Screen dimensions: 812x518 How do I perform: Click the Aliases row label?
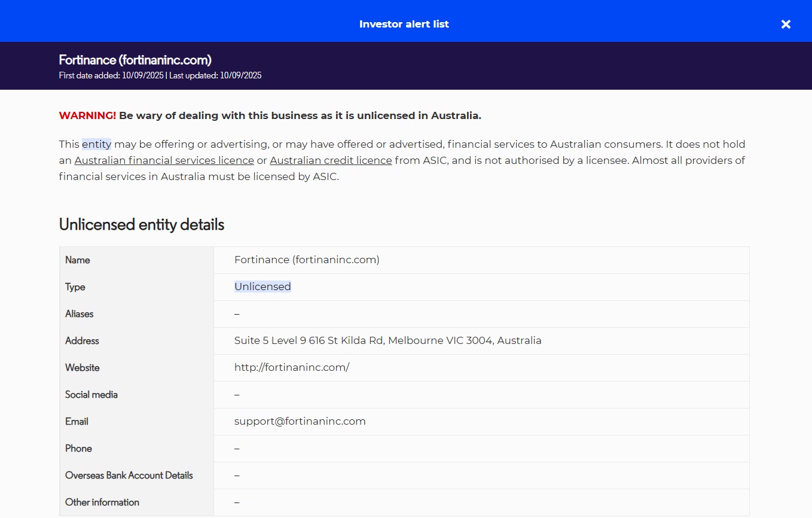click(x=80, y=313)
